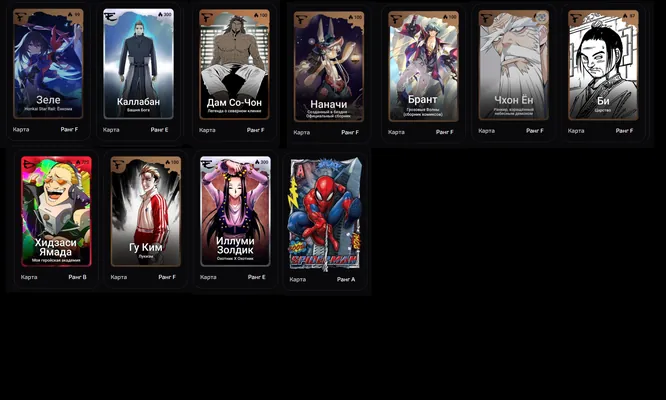Click the Би card artwork
The image size is (666, 400).
coord(603,65)
